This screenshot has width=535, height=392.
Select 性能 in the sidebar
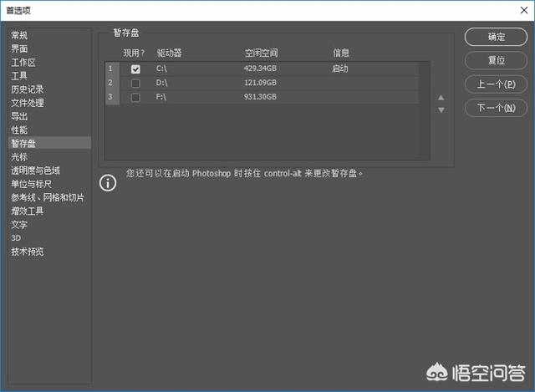19,130
